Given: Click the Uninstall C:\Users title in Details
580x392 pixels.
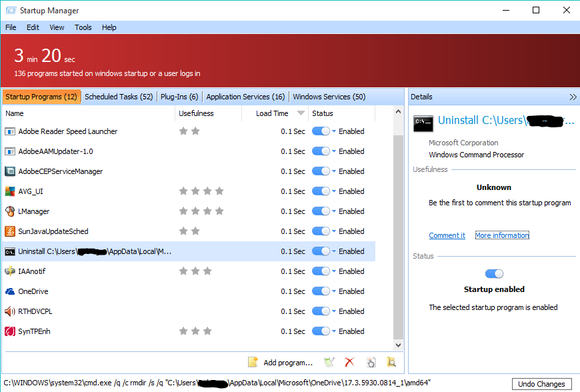Looking at the screenshot, I should [x=506, y=120].
